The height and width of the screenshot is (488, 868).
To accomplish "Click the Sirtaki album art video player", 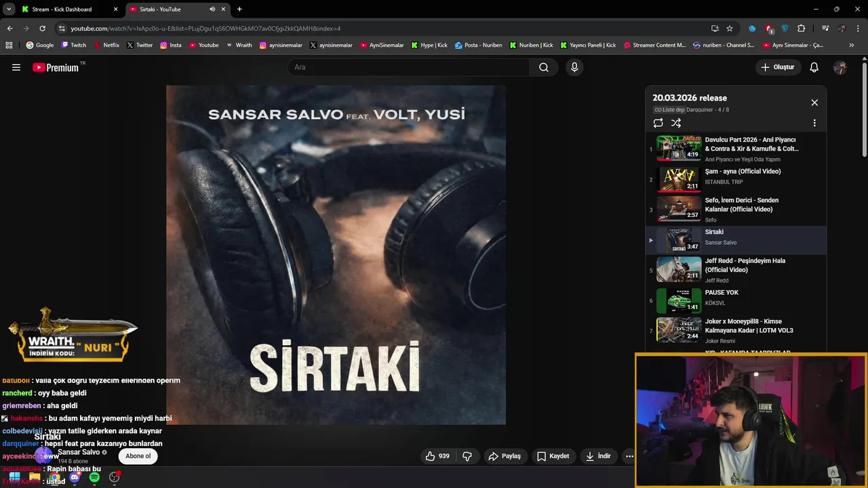I will (x=336, y=255).
